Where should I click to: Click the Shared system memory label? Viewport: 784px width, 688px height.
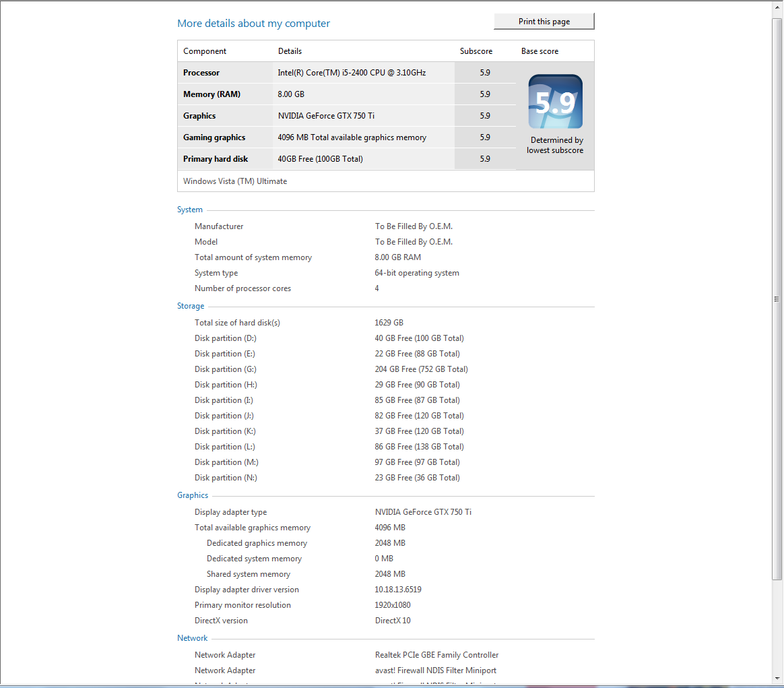pos(249,574)
